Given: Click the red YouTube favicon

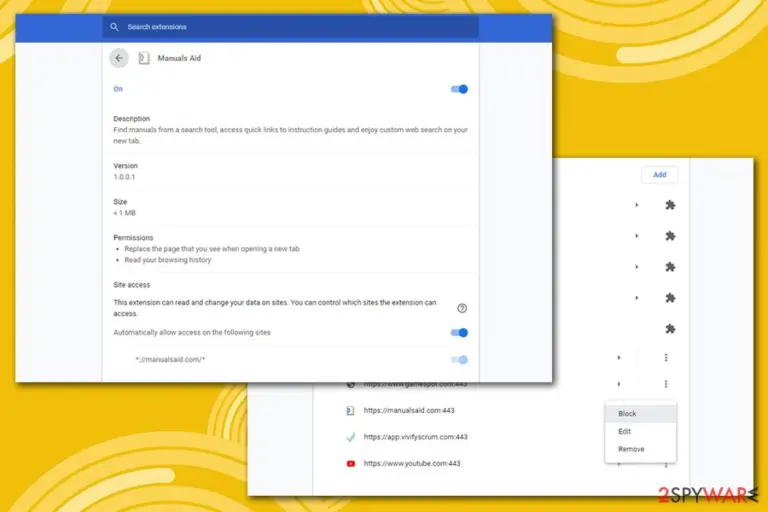Looking at the screenshot, I should pos(351,463).
